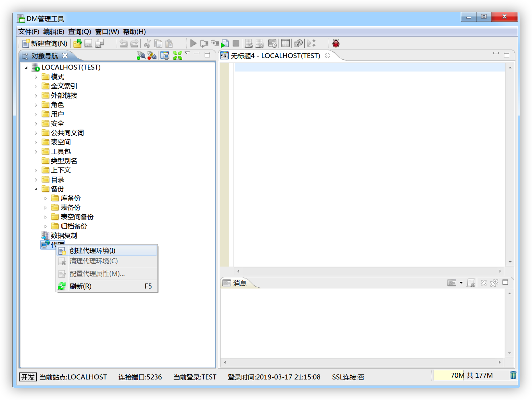Select the 对象导航 panel tab
532x400 pixels.
click(44, 56)
